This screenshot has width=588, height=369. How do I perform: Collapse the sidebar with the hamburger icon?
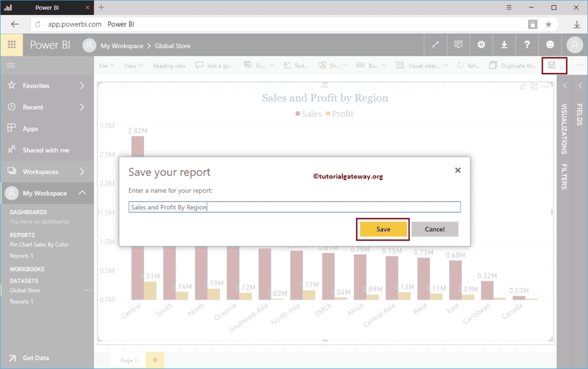click(10, 65)
